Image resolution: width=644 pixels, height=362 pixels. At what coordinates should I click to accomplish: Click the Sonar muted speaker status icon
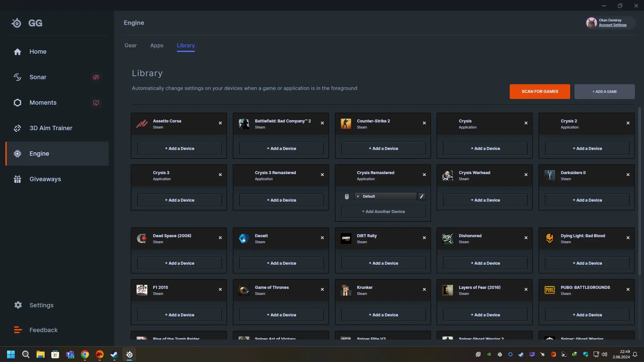[96, 77]
